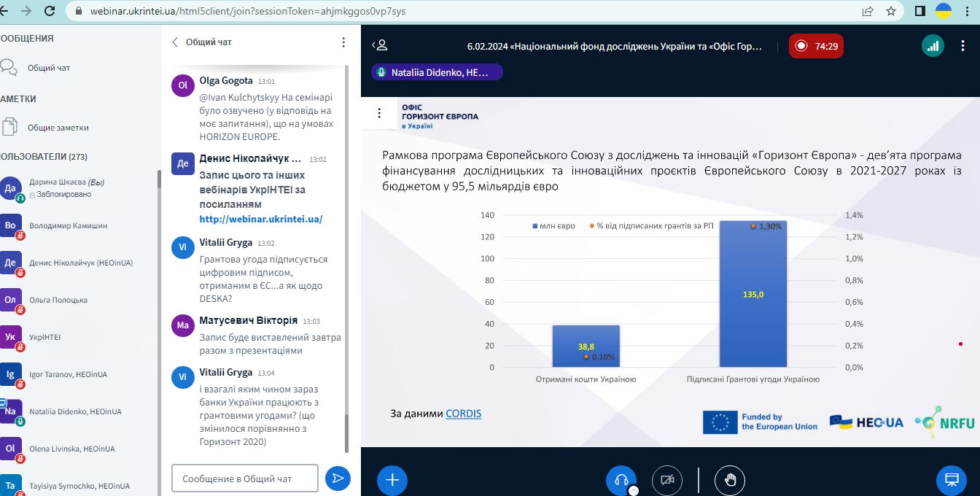
Task: Select user Ольга Полоцька
Action: (x=77, y=300)
